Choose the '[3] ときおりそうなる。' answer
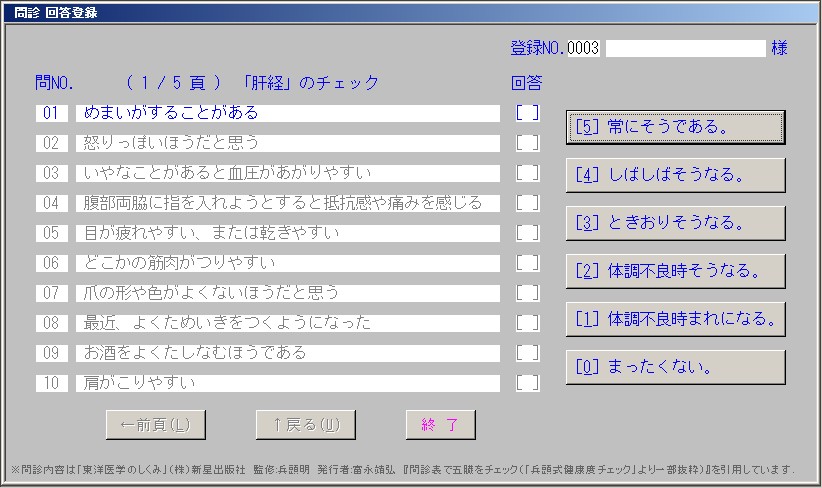Screen dimensions: 822x488 pos(675,223)
